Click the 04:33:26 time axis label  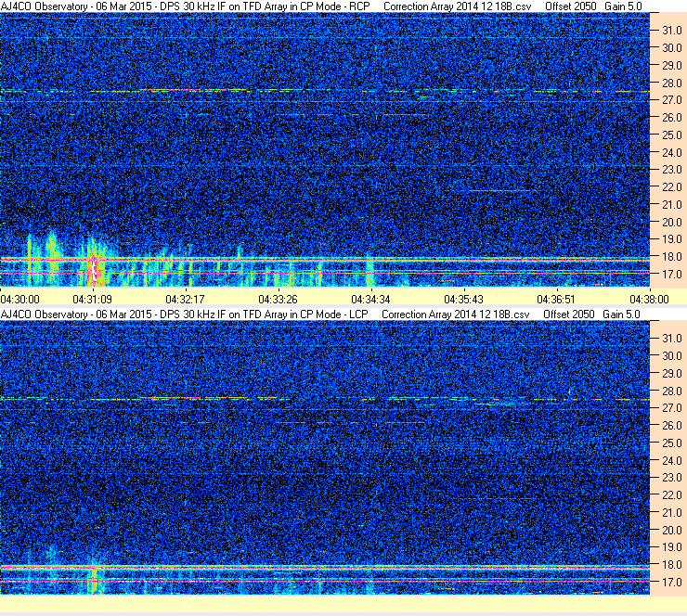(x=278, y=300)
